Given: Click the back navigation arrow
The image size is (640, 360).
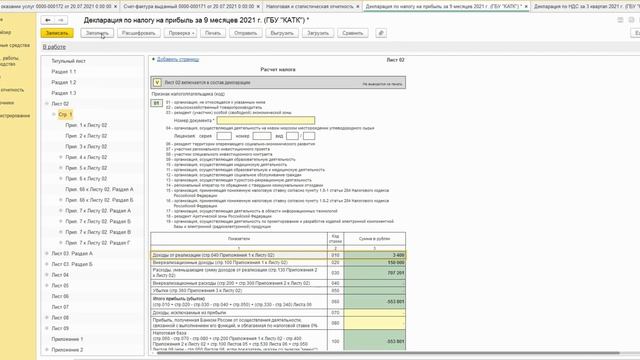Looking at the screenshot, I should coord(48,20).
